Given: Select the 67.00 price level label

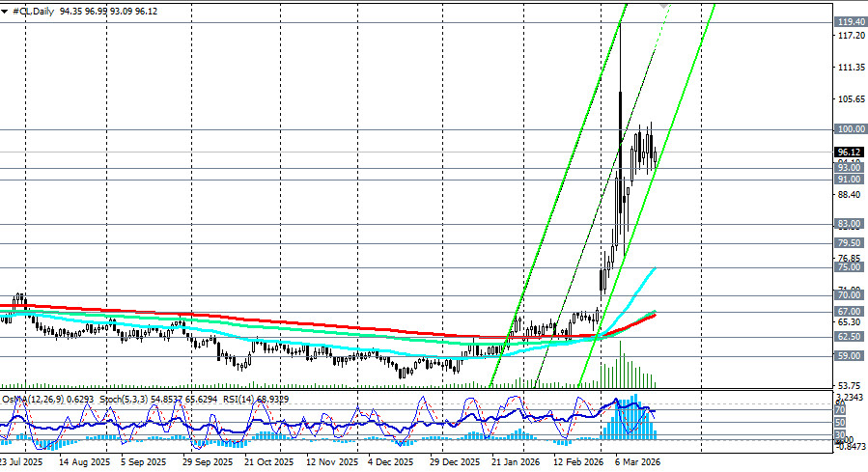Looking at the screenshot, I should [x=850, y=312].
